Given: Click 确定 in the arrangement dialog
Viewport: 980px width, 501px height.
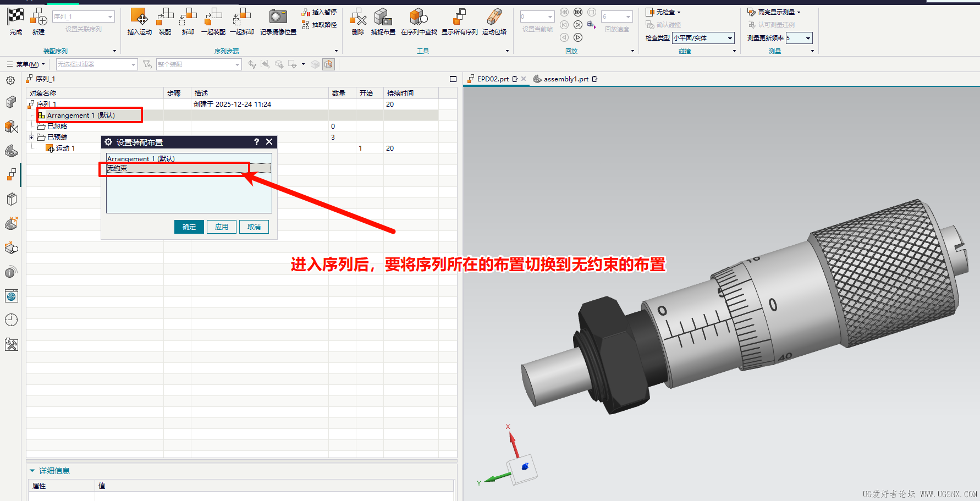Looking at the screenshot, I should pos(189,227).
